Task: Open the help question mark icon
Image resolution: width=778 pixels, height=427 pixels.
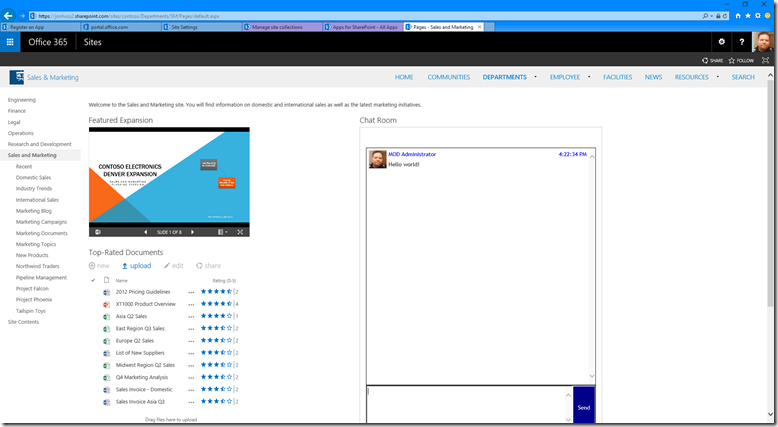Action: click(x=741, y=42)
